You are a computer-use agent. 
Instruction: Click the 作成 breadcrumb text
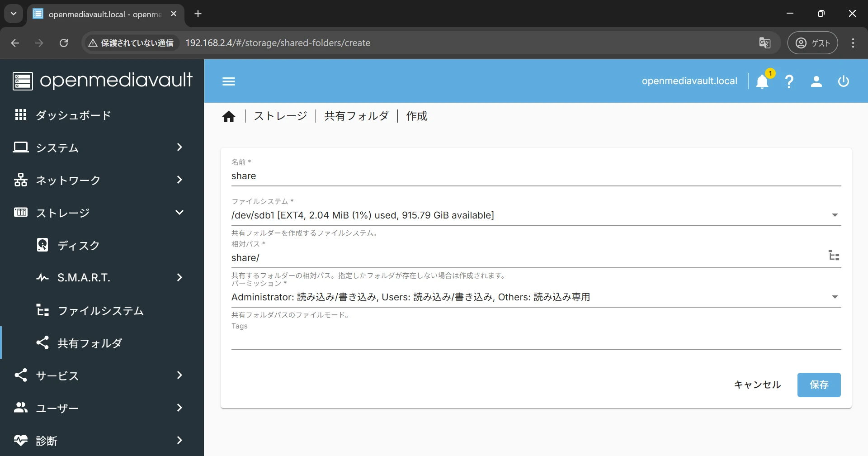click(417, 116)
